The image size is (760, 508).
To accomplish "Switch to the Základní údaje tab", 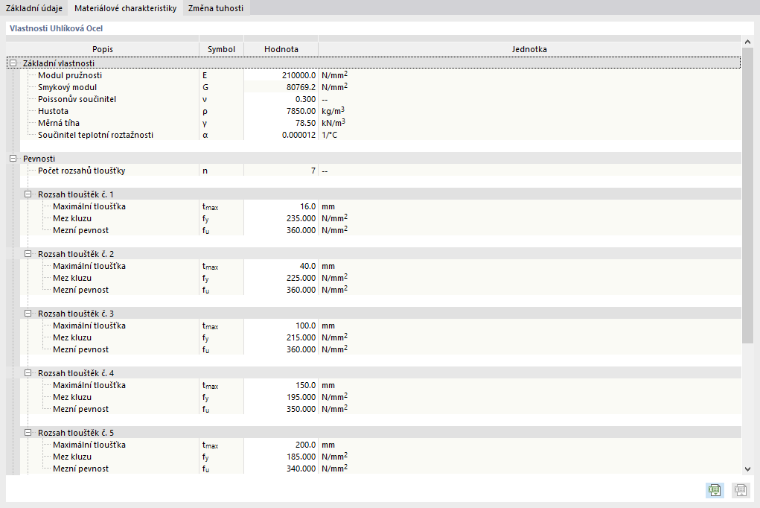I will (34, 8).
